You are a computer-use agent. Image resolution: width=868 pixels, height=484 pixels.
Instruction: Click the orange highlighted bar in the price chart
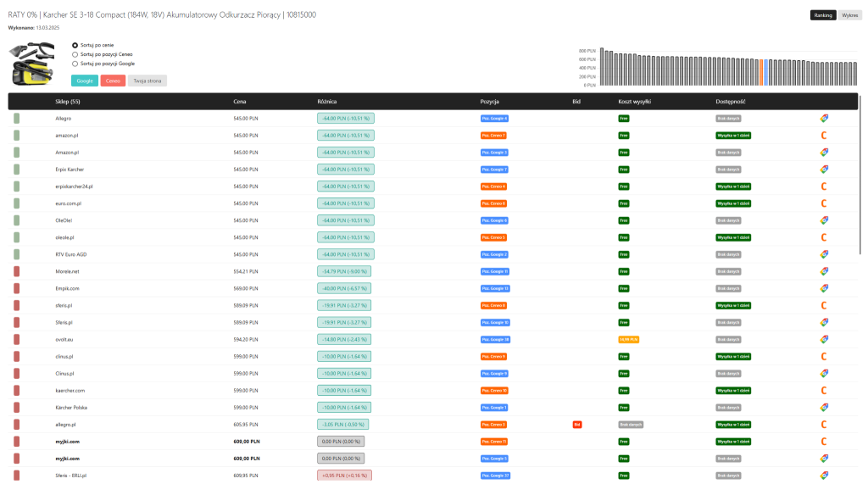click(x=762, y=73)
